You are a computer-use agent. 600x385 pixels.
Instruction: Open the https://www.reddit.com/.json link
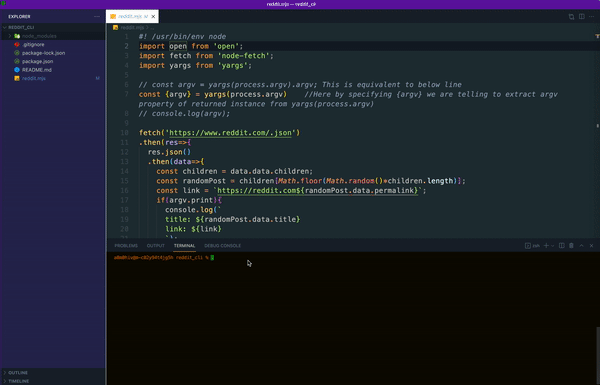click(x=230, y=133)
